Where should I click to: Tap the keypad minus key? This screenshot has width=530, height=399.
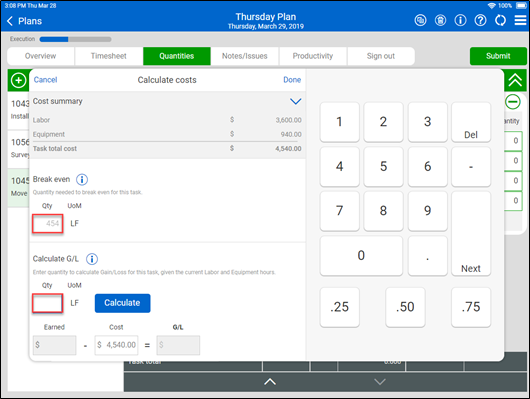[x=471, y=166]
